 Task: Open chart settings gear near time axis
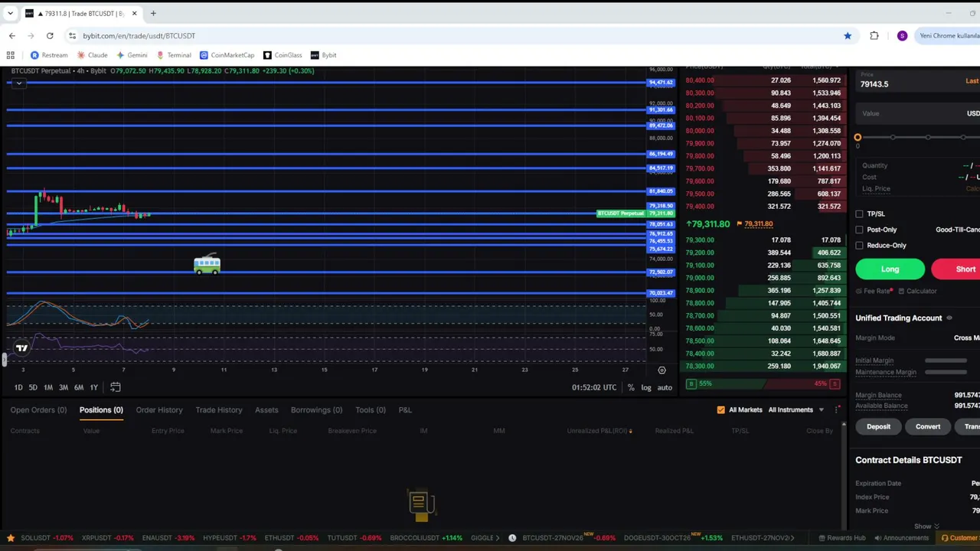click(x=661, y=370)
